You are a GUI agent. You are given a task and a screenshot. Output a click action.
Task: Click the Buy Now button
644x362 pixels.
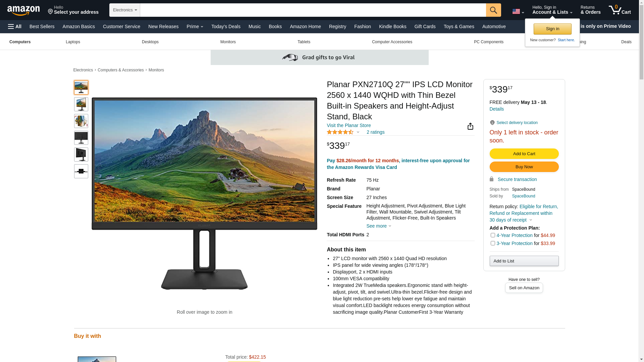524,167
